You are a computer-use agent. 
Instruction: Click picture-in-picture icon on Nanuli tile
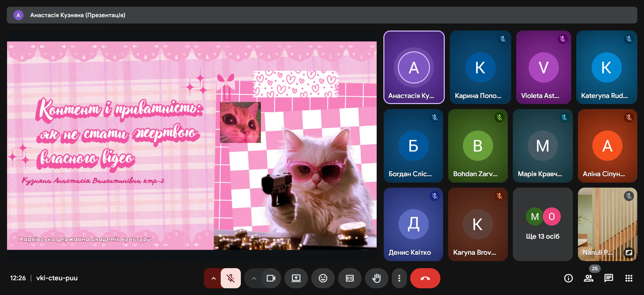(x=629, y=252)
